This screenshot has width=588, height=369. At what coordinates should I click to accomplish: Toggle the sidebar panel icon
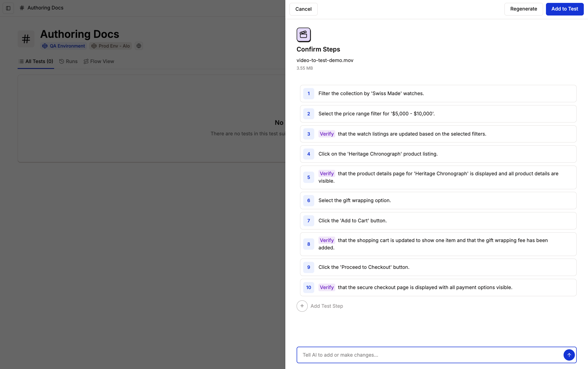8,8
